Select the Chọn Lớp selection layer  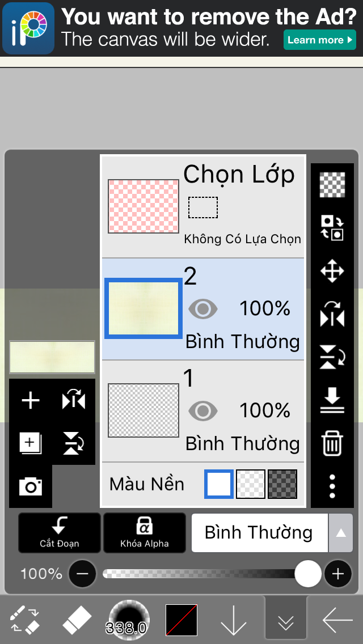(203, 206)
